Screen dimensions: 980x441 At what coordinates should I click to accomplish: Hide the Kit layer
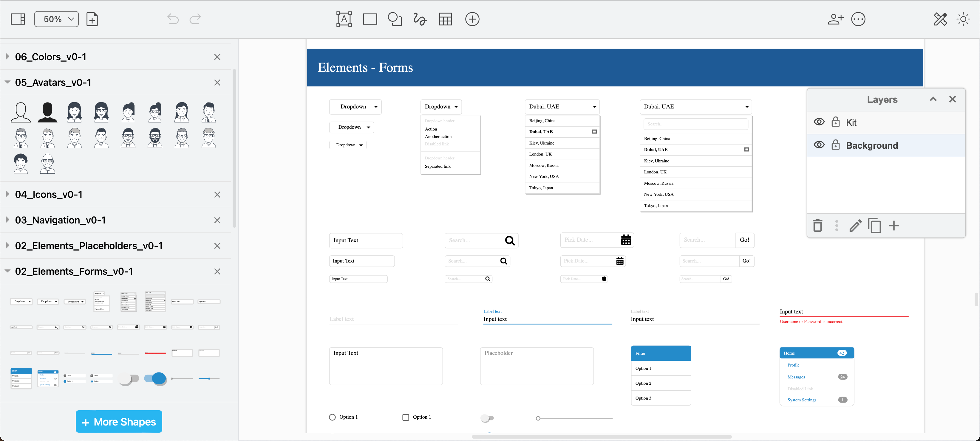[x=819, y=122]
